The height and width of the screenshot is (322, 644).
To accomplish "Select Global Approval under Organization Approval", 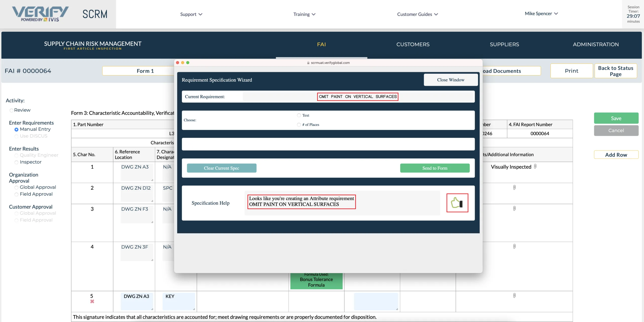I will (x=16, y=188).
